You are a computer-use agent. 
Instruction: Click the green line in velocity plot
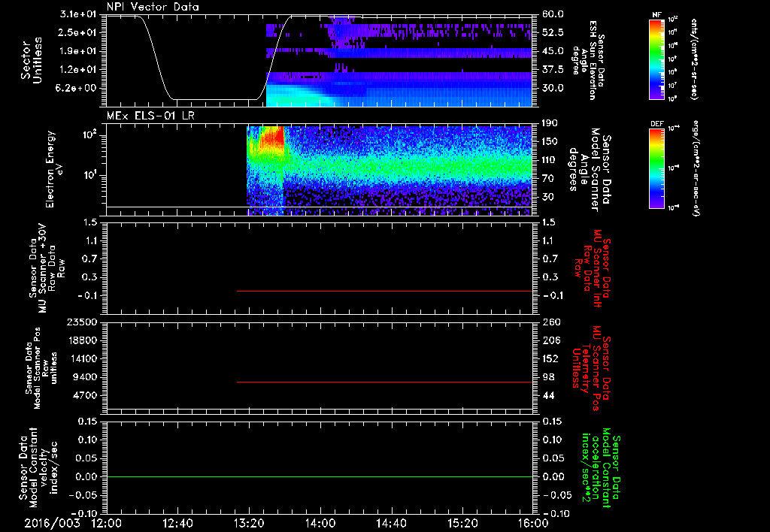[320, 476]
